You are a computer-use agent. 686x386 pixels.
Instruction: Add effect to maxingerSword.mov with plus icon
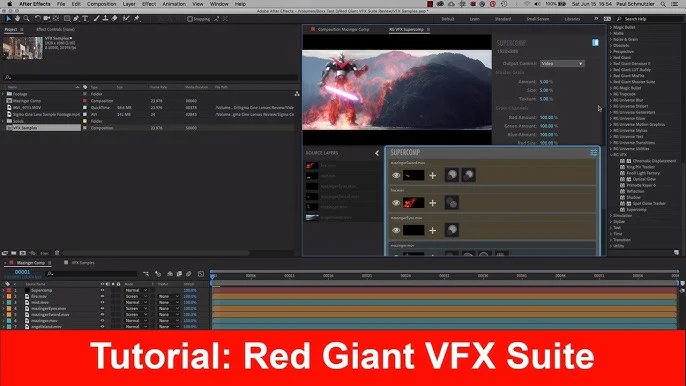(x=432, y=175)
